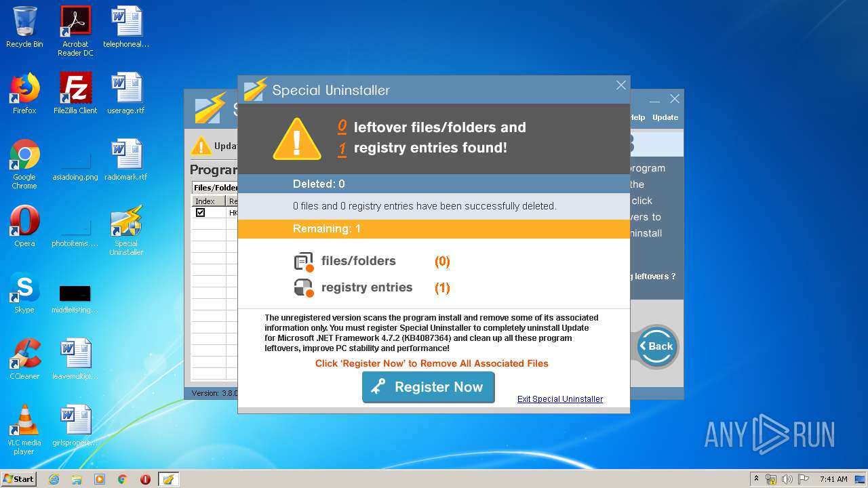The image size is (868, 488).
Task: Click the Action Center flag tray icon
Action: (x=804, y=479)
